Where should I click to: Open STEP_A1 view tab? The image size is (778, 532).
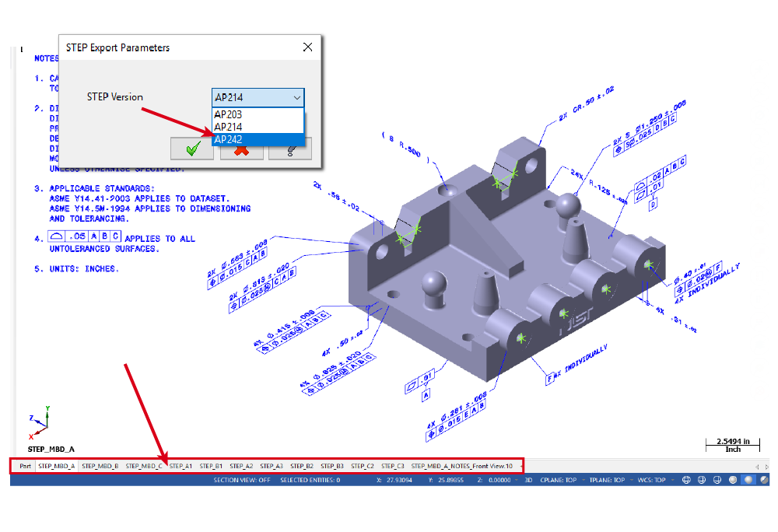tap(180, 466)
